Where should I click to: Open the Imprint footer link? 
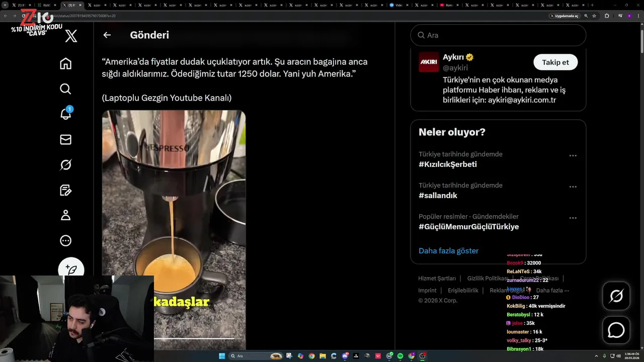point(427,290)
